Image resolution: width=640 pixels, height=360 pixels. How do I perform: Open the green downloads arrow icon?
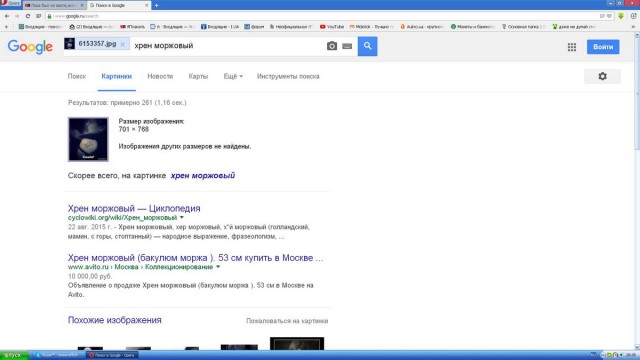click(x=621, y=16)
